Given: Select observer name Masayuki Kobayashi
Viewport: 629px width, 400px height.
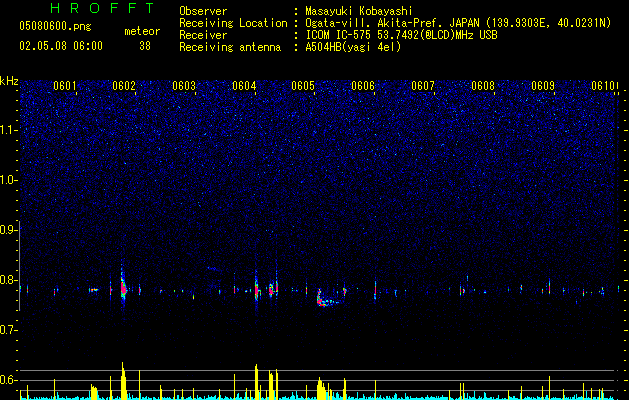Looking at the screenshot, I should 359,11.
